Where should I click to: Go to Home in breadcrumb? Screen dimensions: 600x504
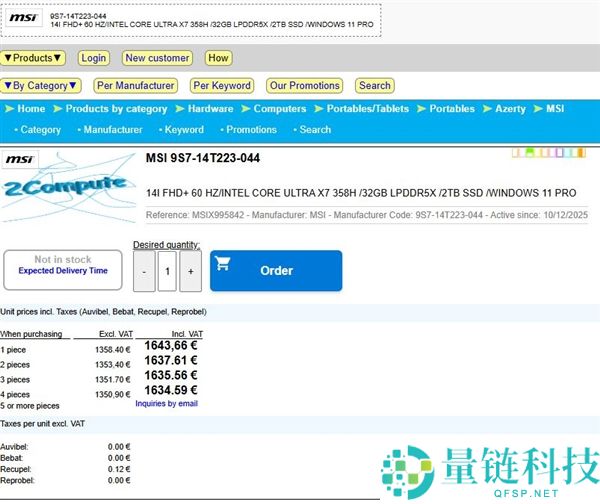pyautogui.click(x=31, y=109)
